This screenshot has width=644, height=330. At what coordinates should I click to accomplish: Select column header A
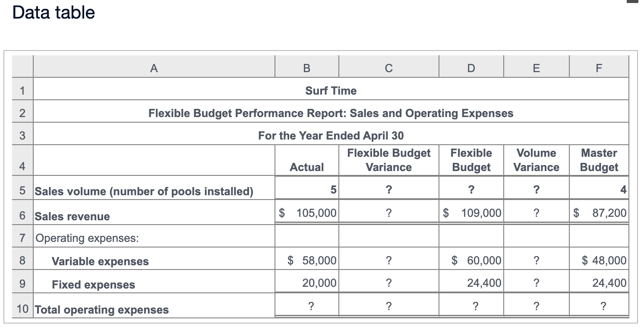point(153,67)
